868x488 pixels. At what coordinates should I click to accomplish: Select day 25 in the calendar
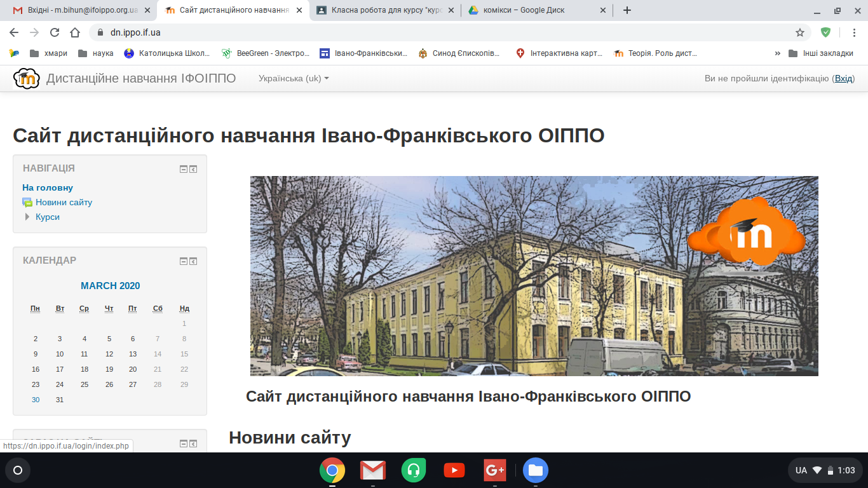(x=85, y=384)
